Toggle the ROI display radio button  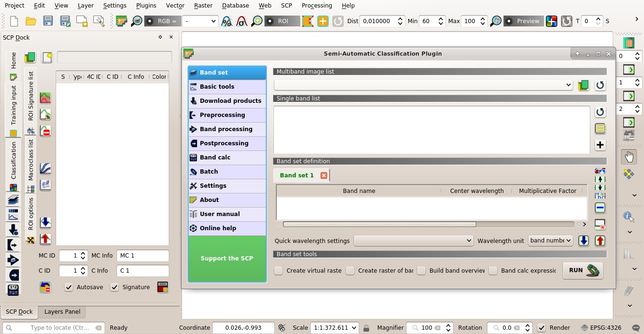271,21
